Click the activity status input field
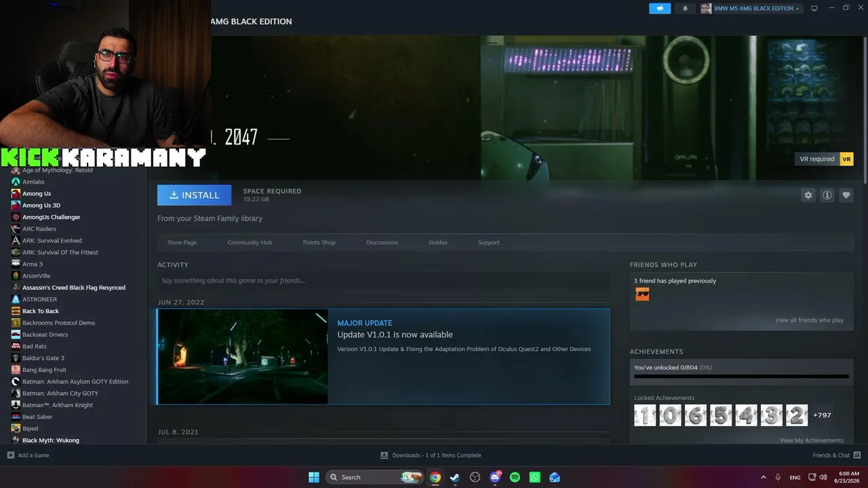This screenshot has width=868, height=488. tap(384, 281)
